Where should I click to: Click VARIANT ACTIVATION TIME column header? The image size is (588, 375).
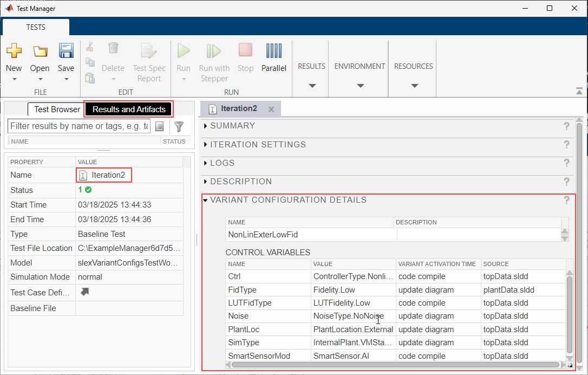[x=437, y=264]
